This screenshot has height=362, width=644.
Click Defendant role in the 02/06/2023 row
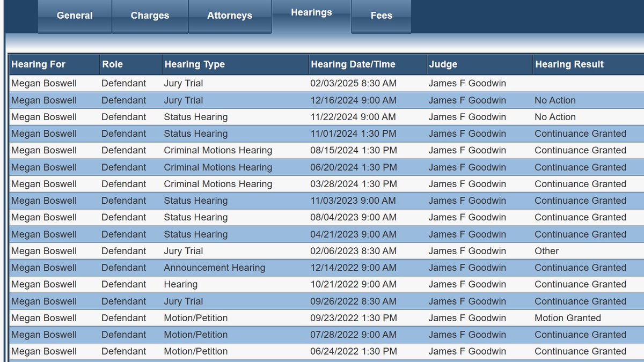123,251
